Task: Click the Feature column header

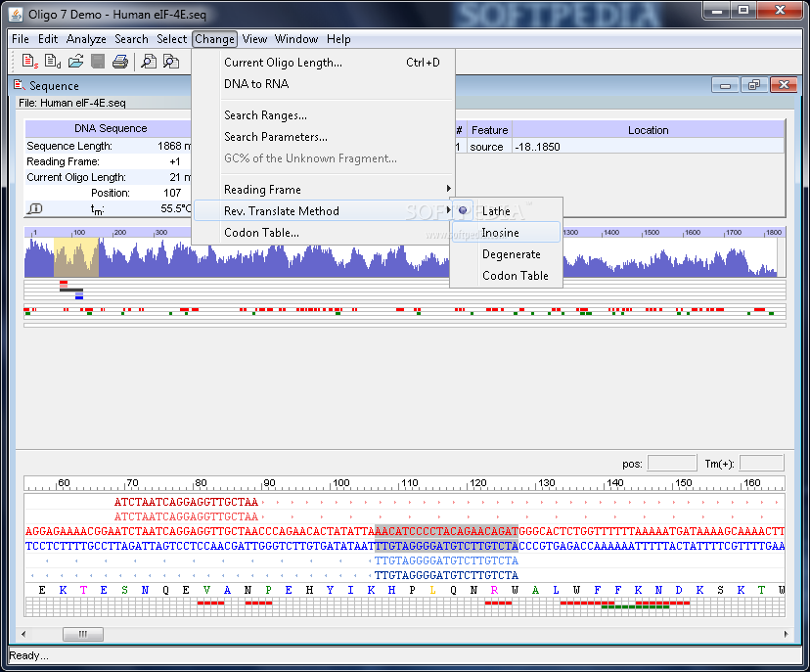Action: click(489, 130)
